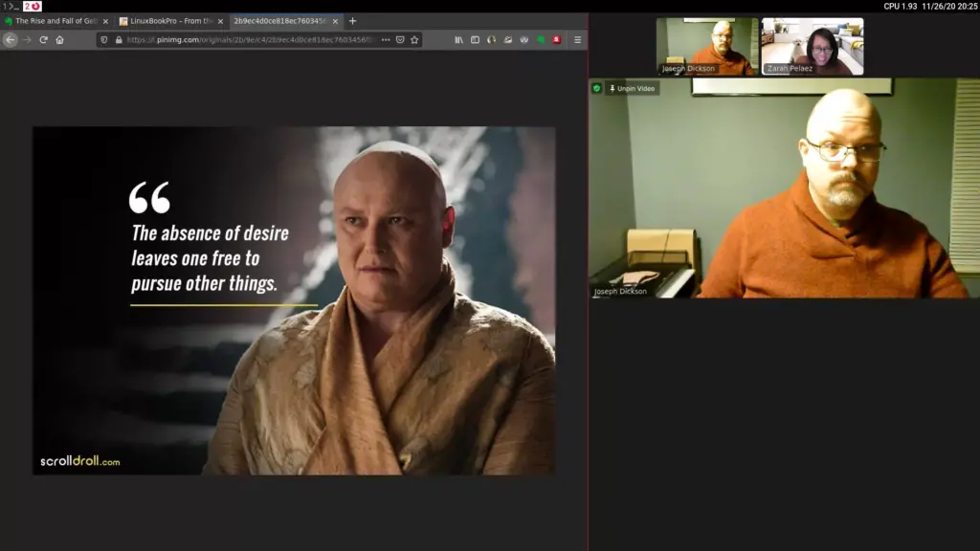Click the workspace 1 terminal indicator

pyautogui.click(x=11, y=6)
